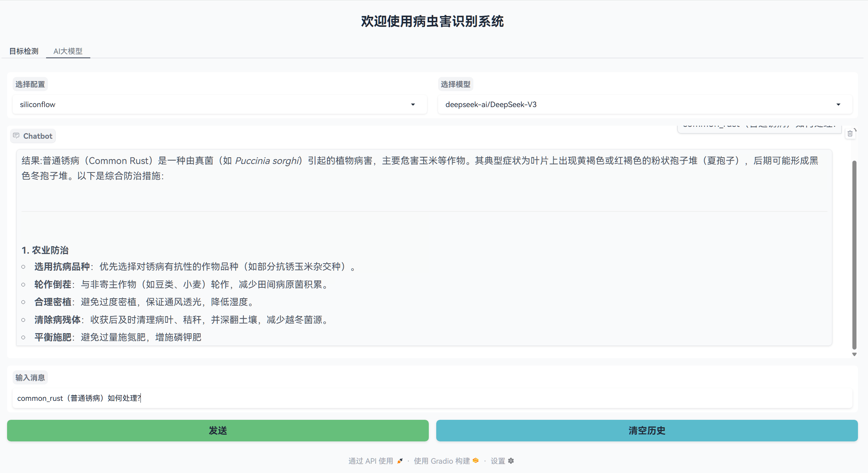
Task: Click the scroll-down arrow below the chat scrollbar
Action: coord(854,354)
